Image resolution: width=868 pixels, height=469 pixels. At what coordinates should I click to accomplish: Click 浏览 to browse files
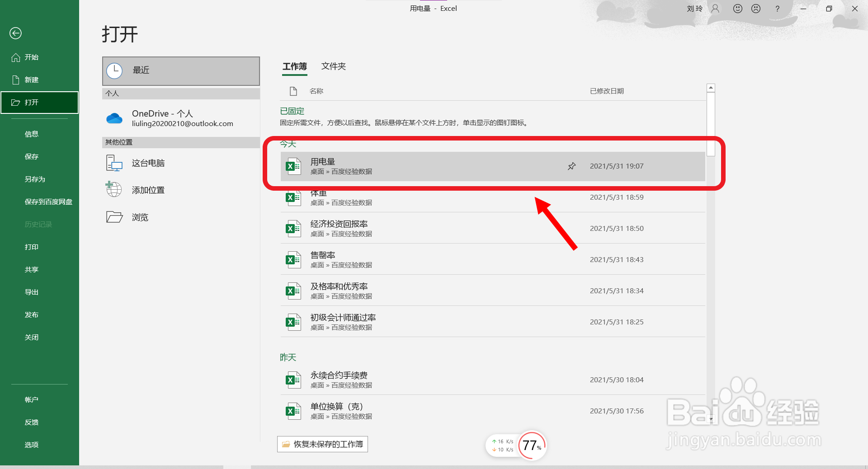(181, 217)
